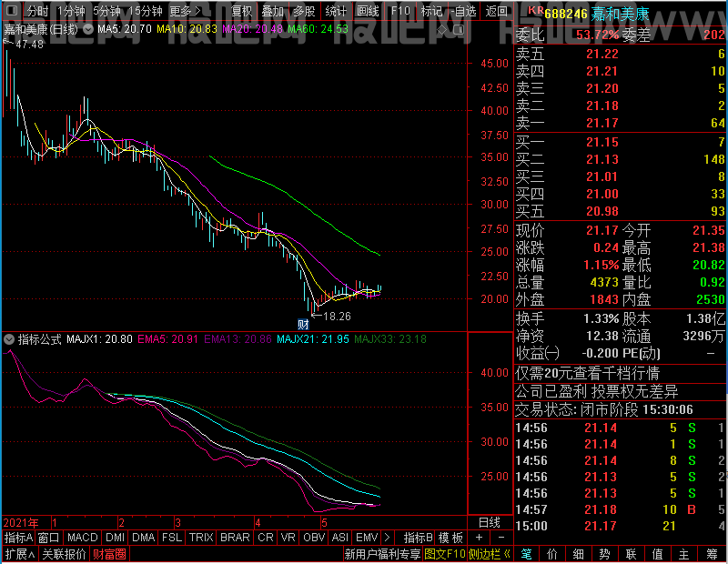Screen dimensions: 728x564
Task: Click the 卖一 price 21.17
Action: click(602, 123)
